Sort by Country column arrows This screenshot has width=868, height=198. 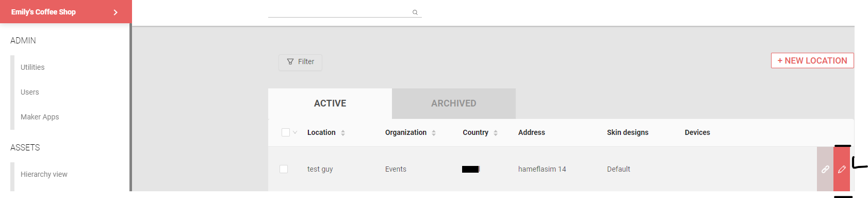496,133
